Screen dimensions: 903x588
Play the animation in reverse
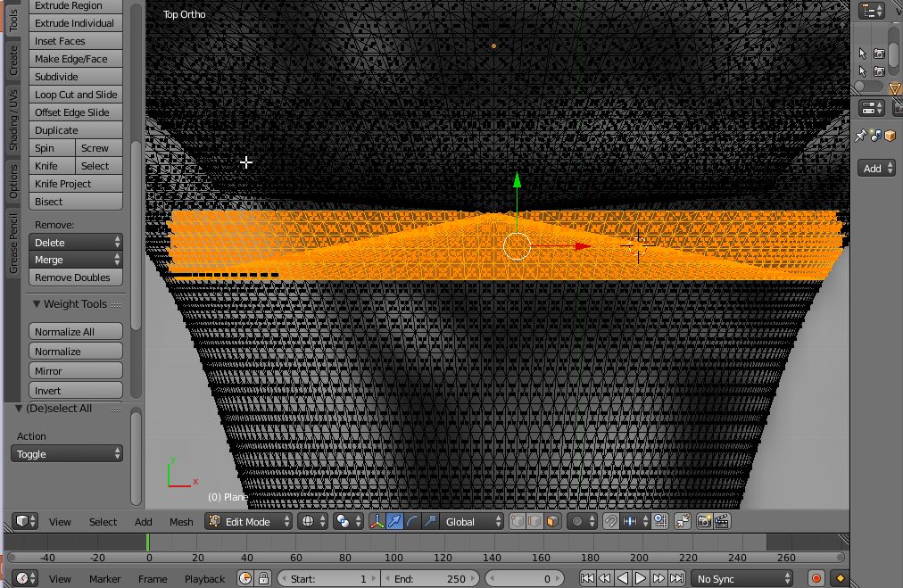pos(623,577)
